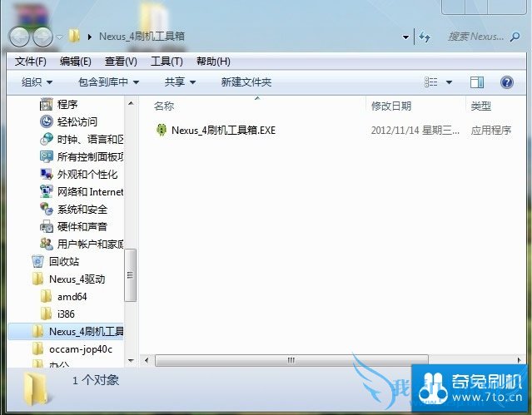Select the Nexus_4刷机工具箱 address bar path segment
The image size is (532, 415).
(x=142, y=36)
